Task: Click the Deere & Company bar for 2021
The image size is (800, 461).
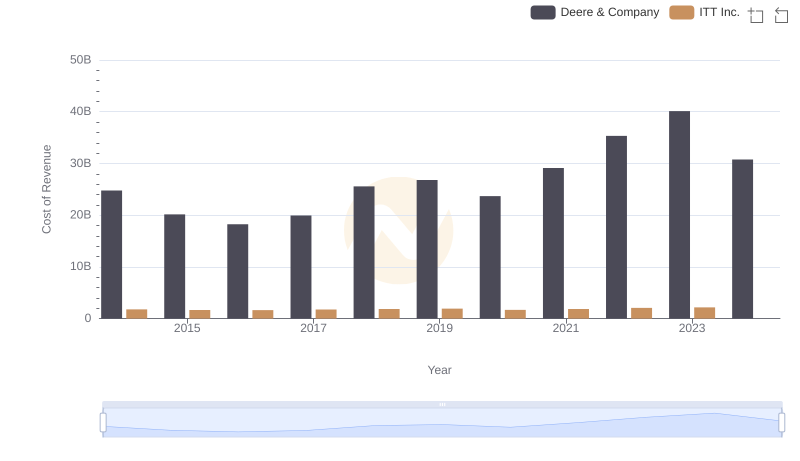Action: [553, 243]
